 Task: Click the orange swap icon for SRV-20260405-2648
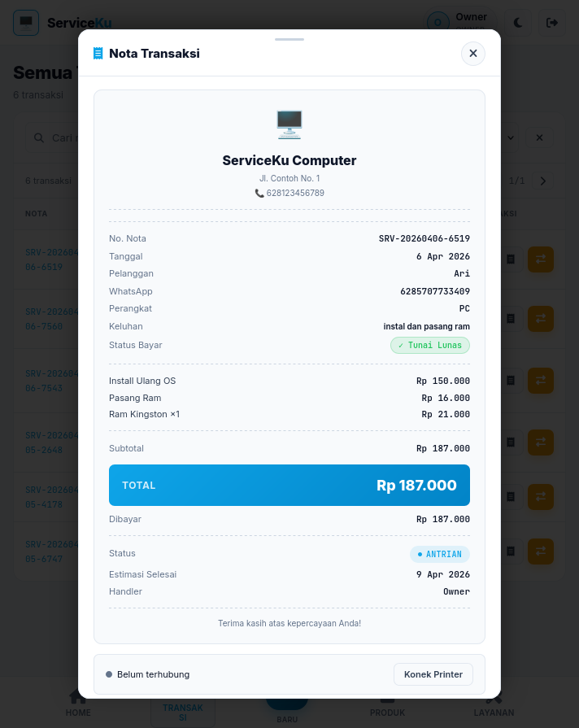(540, 442)
